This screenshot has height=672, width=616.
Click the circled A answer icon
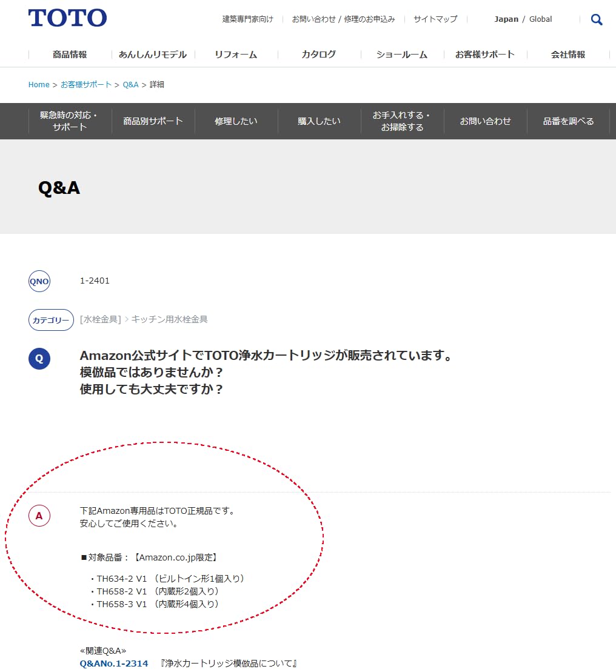pos(39,516)
